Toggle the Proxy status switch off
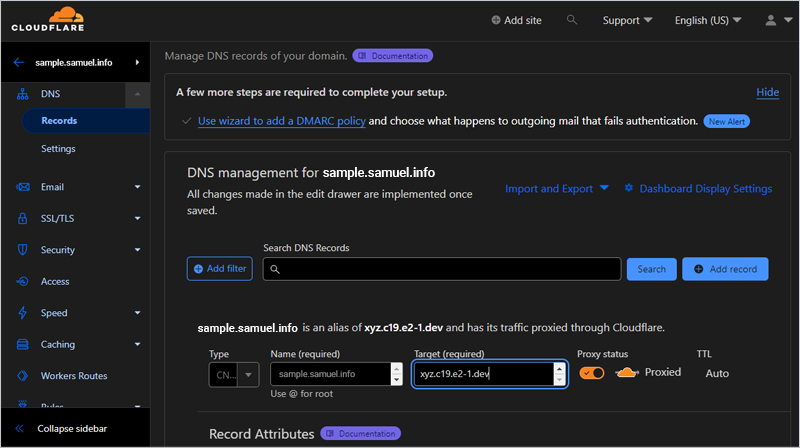This screenshot has width=800, height=448. pos(592,373)
